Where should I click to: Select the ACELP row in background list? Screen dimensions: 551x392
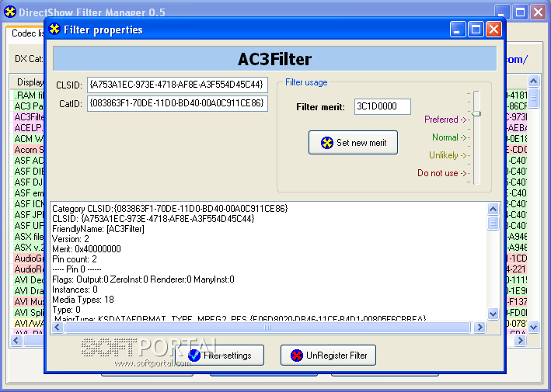[29, 128]
